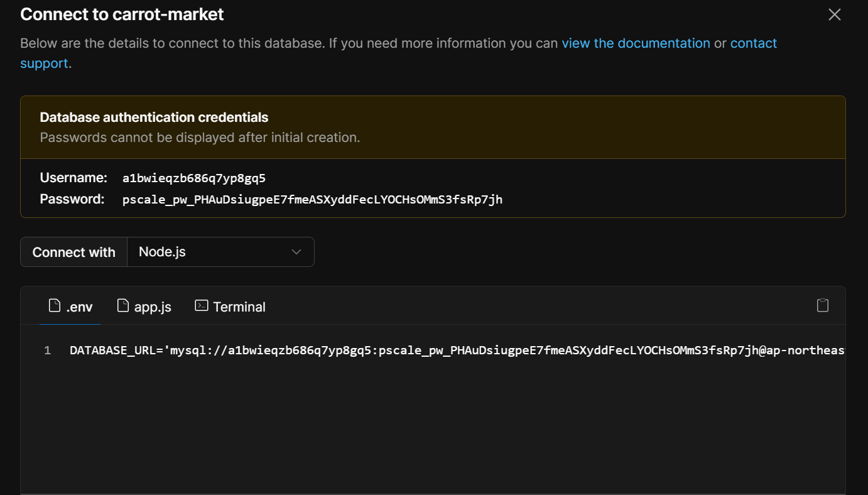Open the view the documentation link
This screenshot has height=495, width=868.
(636, 43)
